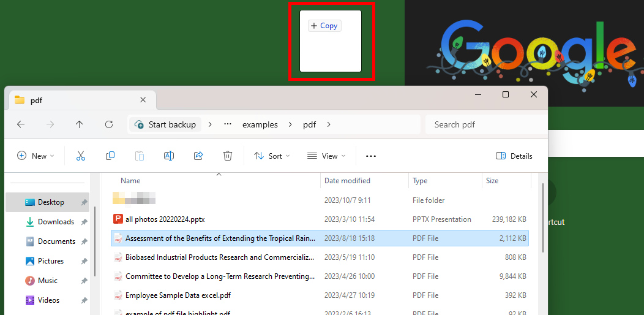Image resolution: width=644 pixels, height=315 pixels.
Task: Click the PPTX Presentation type cell
Action: pos(442,219)
